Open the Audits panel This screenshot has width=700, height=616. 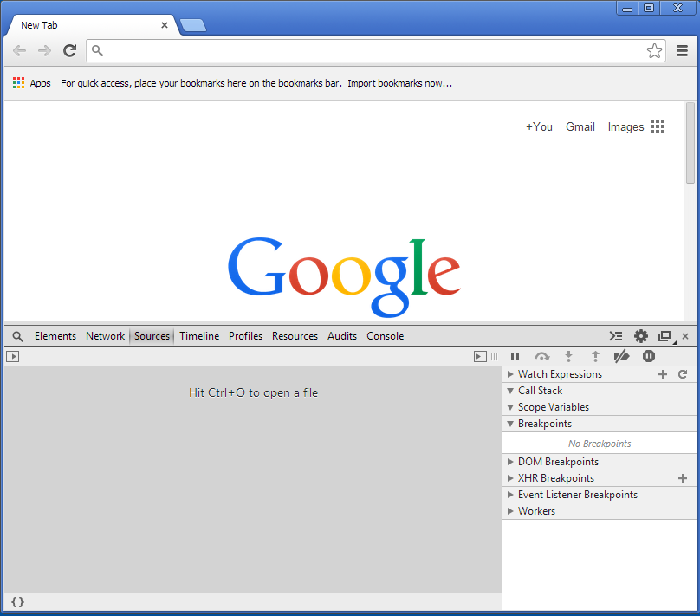(x=342, y=336)
